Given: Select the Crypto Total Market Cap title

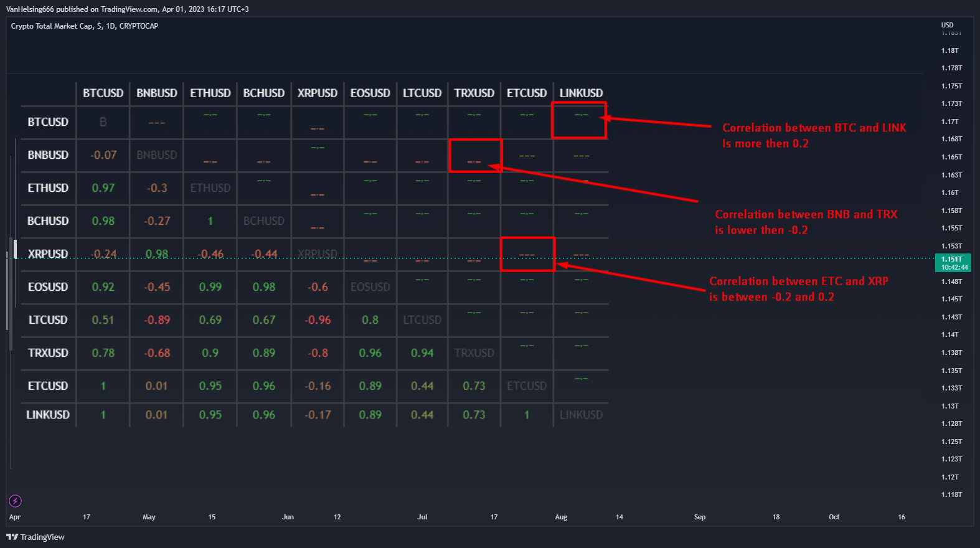Looking at the screenshot, I should point(85,26).
